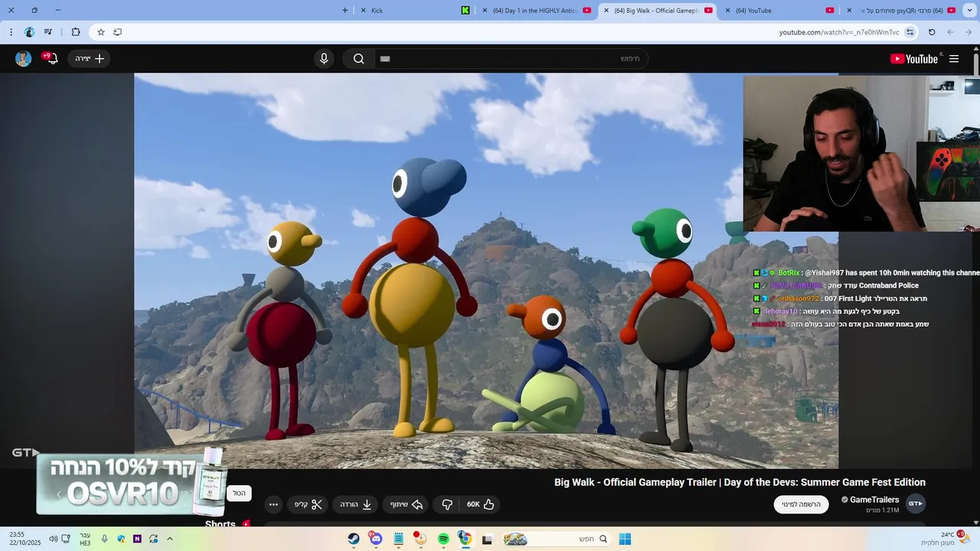Viewport: 980px width, 551px height.
Task: Go to YouTube home via logo
Action: [x=914, y=59]
